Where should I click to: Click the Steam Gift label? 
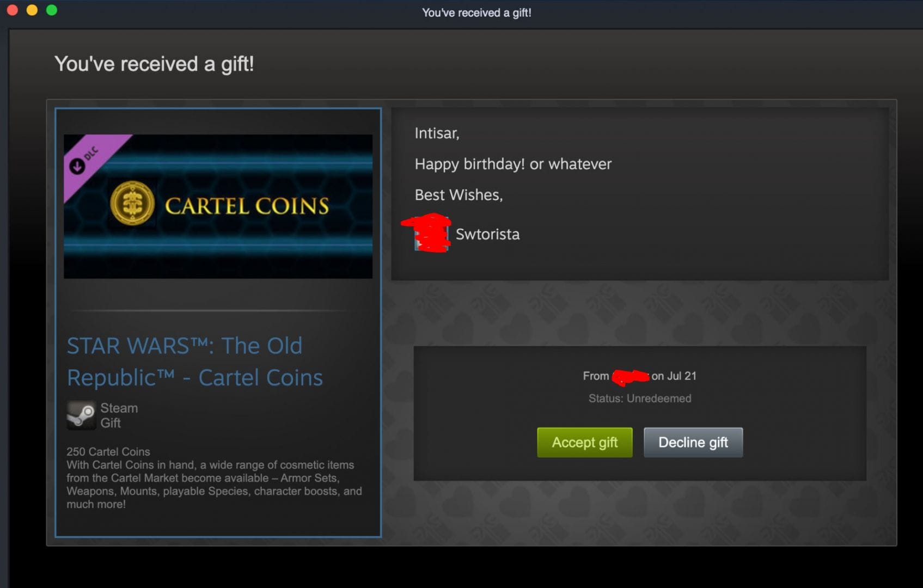click(x=119, y=415)
